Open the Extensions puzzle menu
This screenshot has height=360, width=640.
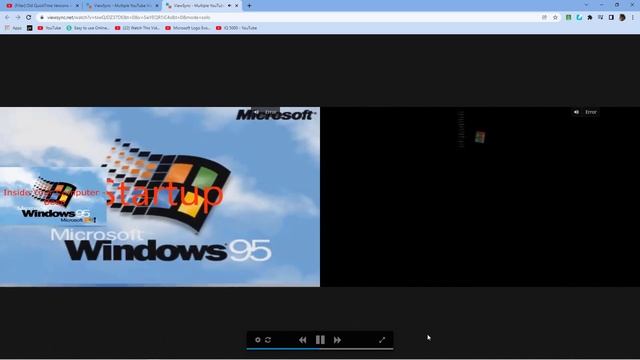point(590,18)
